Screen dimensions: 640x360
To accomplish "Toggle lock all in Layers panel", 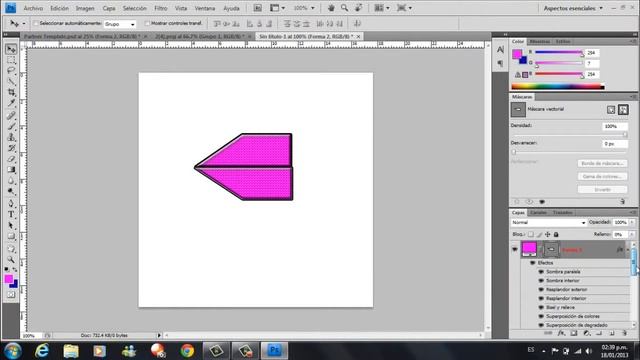I will pos(556,234).
